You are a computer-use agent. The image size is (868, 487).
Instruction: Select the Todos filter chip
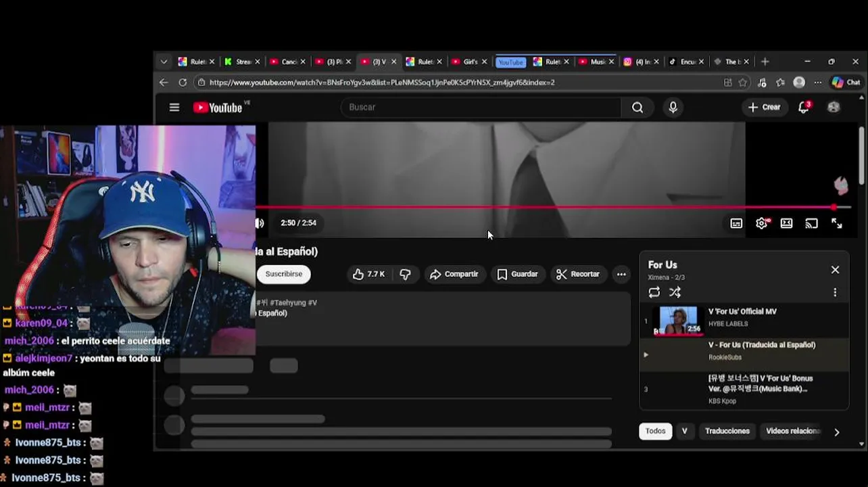click(x=655, y=431)
